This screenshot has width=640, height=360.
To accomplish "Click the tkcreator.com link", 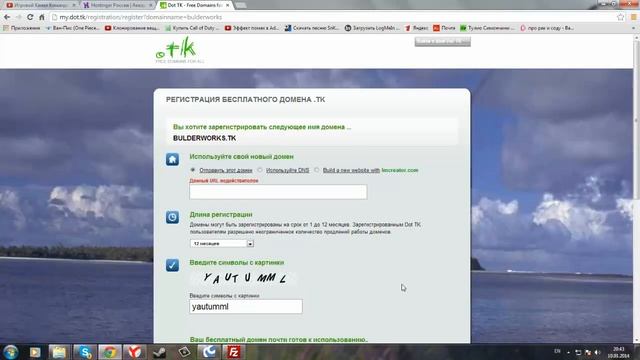I will click(x=400, y=170).
